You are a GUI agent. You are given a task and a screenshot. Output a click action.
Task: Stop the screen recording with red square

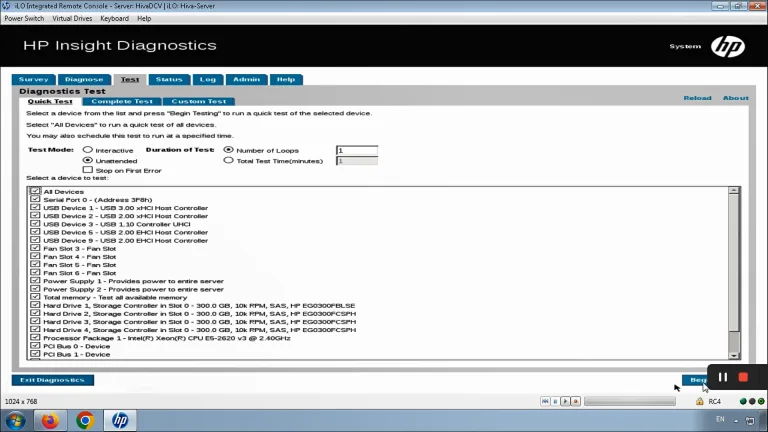[x=743, y=377]
